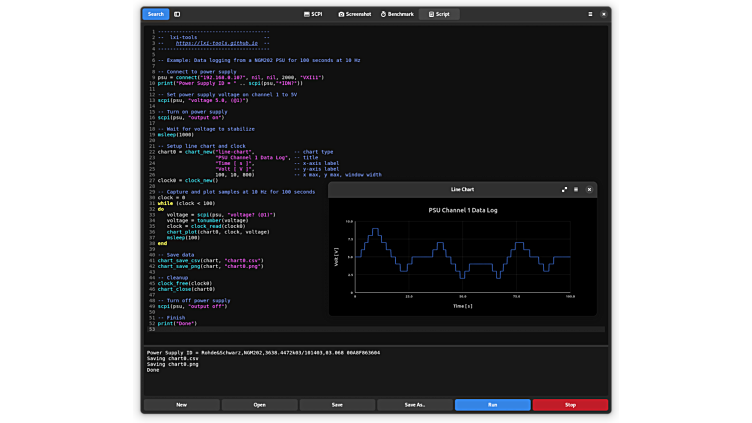Click the SCPI terminal icon
Screen dimensions: 752x423
[x=306, y=14]
